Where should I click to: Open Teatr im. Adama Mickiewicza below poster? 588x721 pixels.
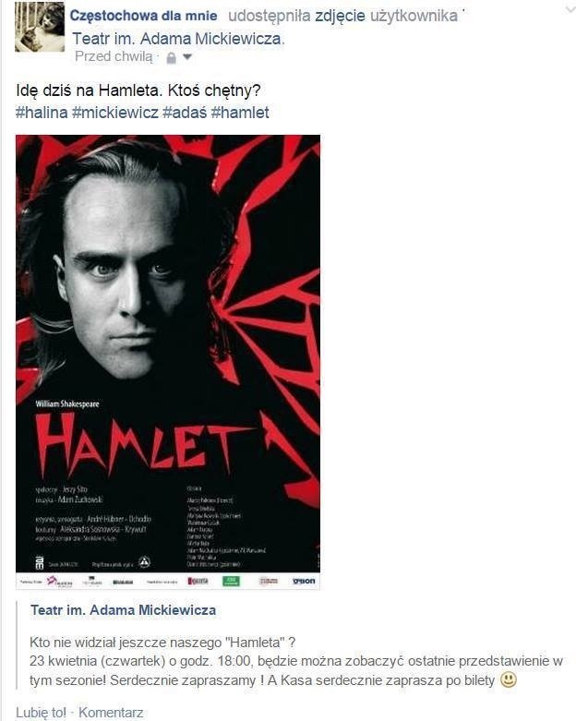[x=123, y=610]
